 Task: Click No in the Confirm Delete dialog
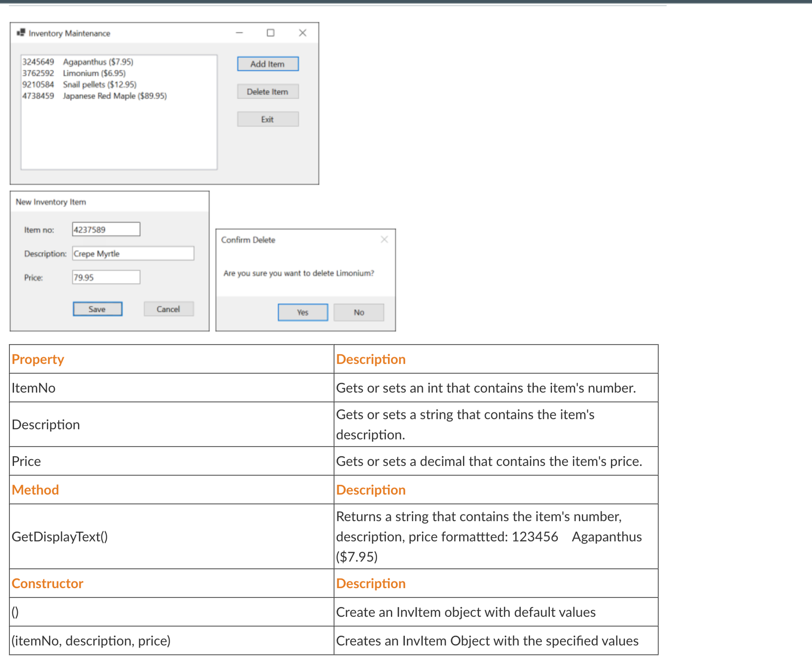tap(358, 312)
